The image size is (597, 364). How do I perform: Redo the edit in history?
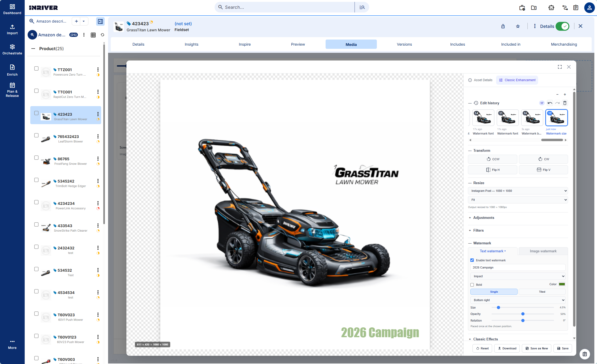557,103
